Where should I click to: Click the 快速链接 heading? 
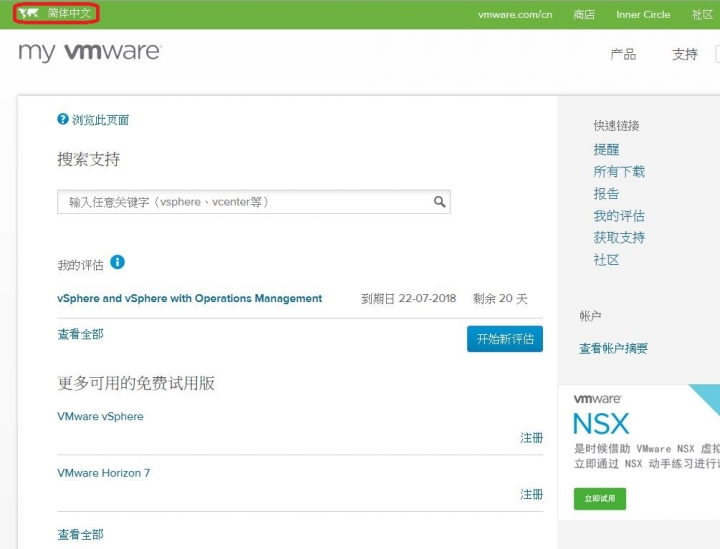click(x=616, y=125)
